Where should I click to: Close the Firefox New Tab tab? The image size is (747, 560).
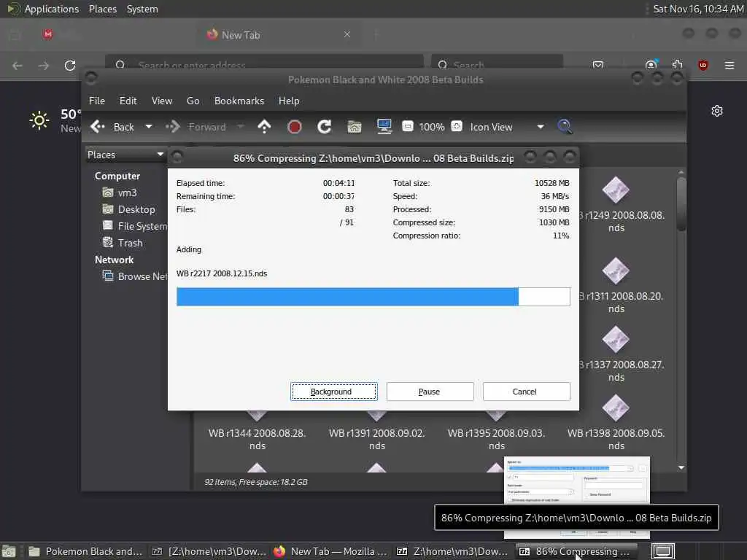point(347,34)
